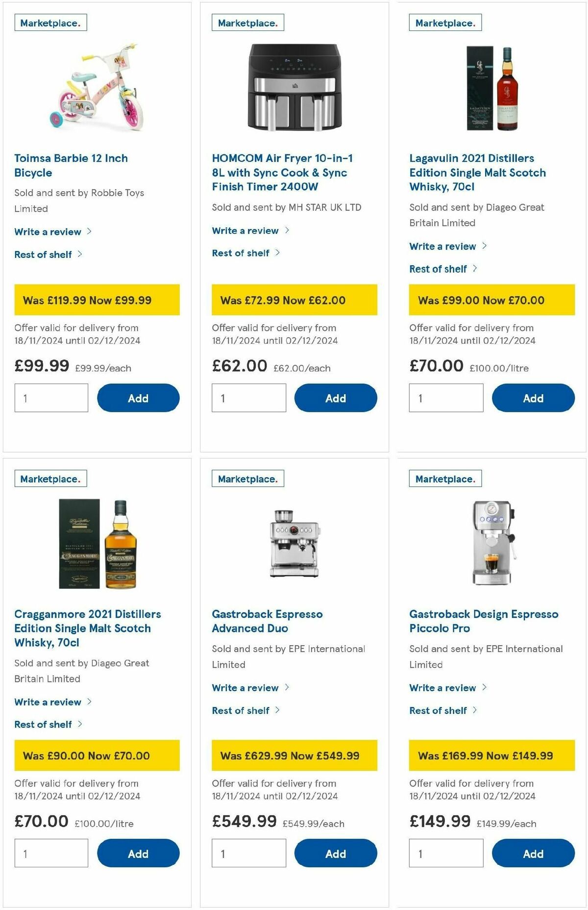Open the Toimsa Barbie 12 Inch Bicycle link
588x910 pixels.
pos(71,165)
